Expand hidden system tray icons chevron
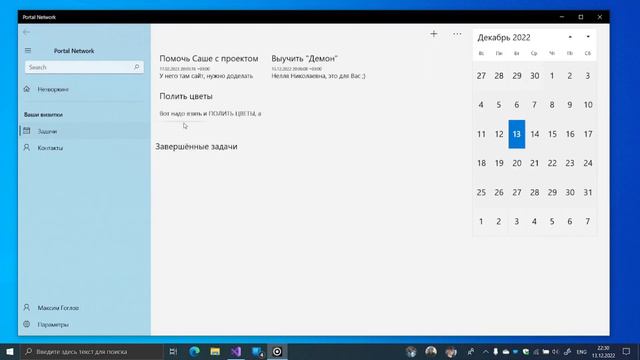 [485, 351]
